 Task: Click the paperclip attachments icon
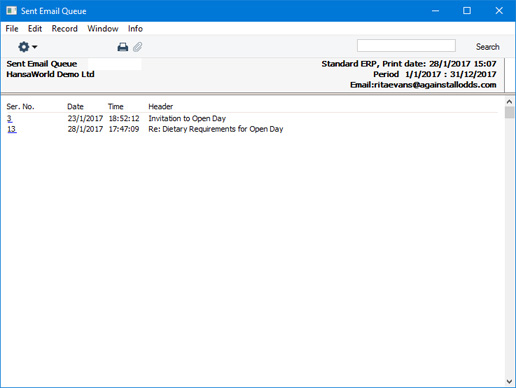point(138,47)
